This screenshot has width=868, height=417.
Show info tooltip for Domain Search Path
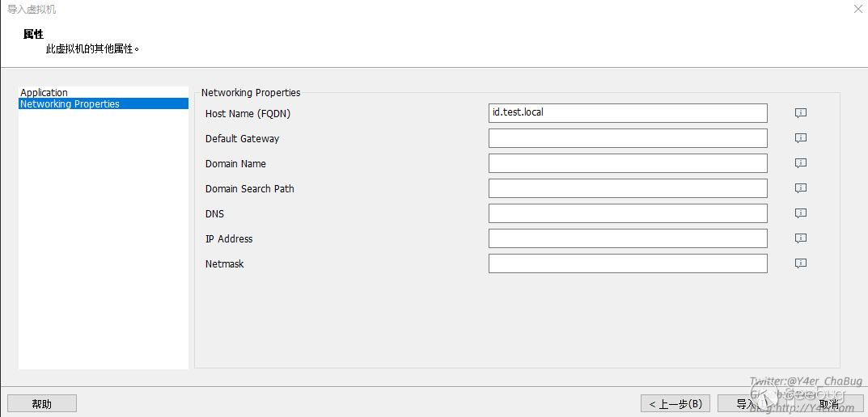coord(801,188)
